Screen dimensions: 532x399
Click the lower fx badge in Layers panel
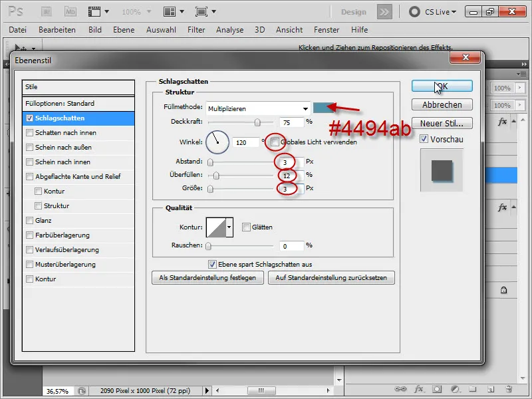(x=503, y=207)
